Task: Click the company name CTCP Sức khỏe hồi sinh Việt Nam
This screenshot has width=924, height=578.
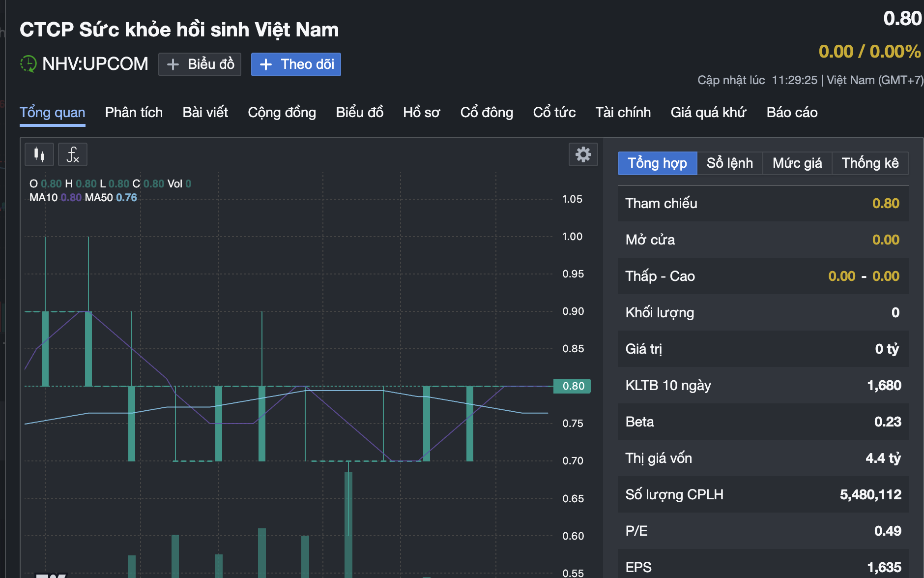Action: 179,30
